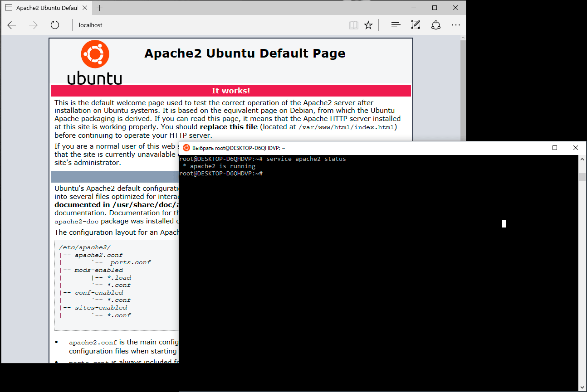Click "apache2.conf" in the config tree
The image size is (587, 392).
click(99, 255)
